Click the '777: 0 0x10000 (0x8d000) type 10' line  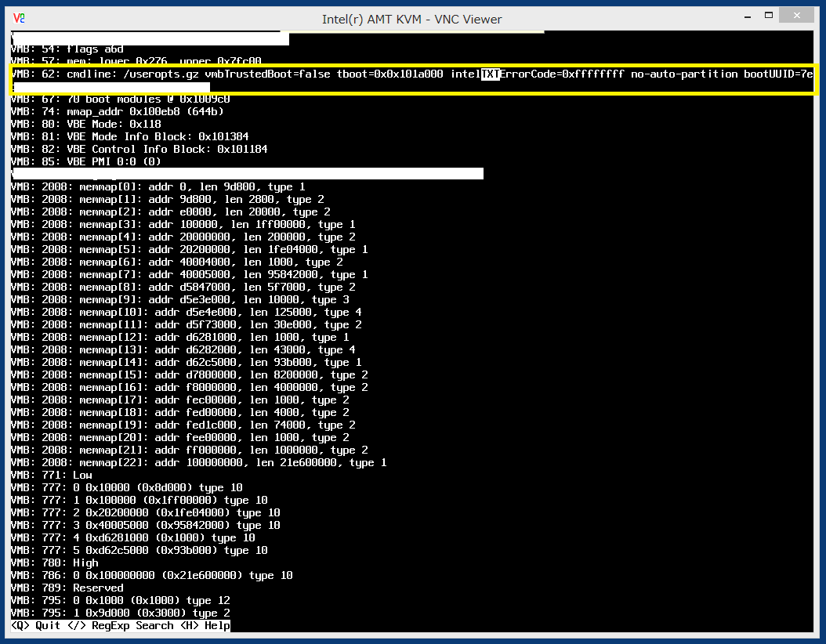pyautogui.click(x=127, y=488)
